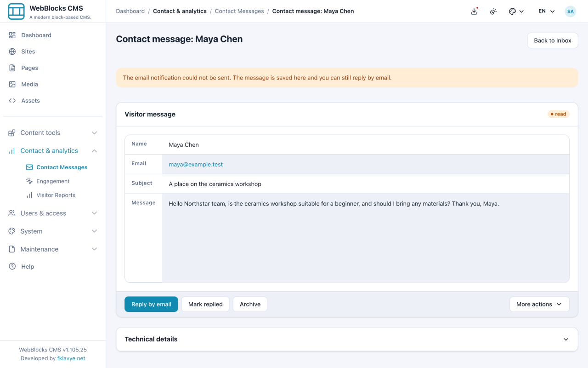
Task: Open the Media library item
Action: [53, 84]
